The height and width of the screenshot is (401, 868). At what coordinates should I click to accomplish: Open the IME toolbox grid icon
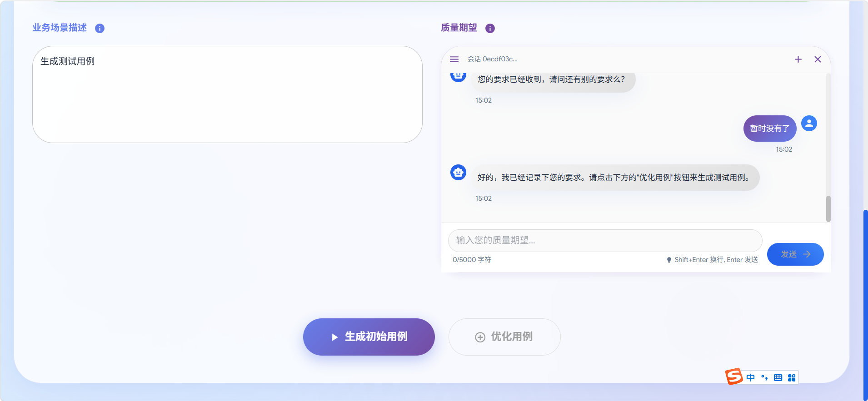coord(792,377)
